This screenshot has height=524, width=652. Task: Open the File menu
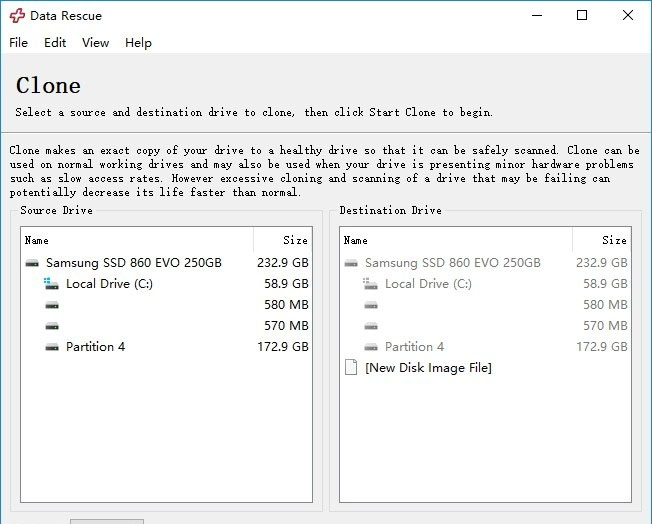point(18,42)
